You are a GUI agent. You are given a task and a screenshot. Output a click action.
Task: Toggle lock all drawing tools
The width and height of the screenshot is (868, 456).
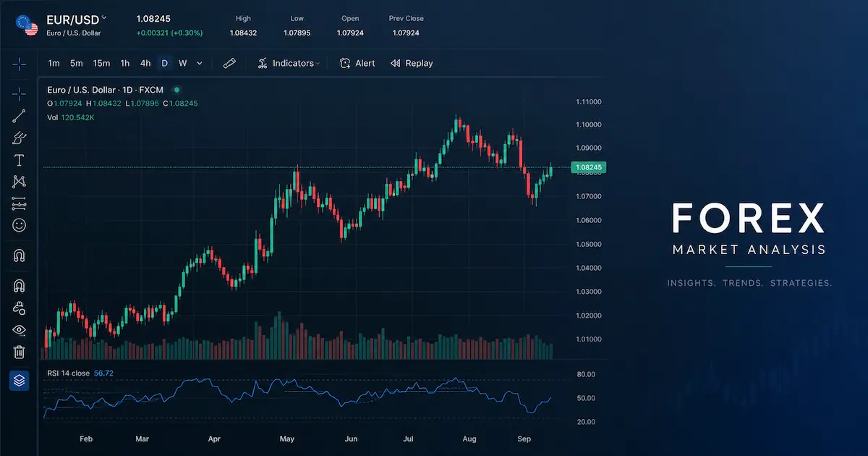tap(20, 308)
